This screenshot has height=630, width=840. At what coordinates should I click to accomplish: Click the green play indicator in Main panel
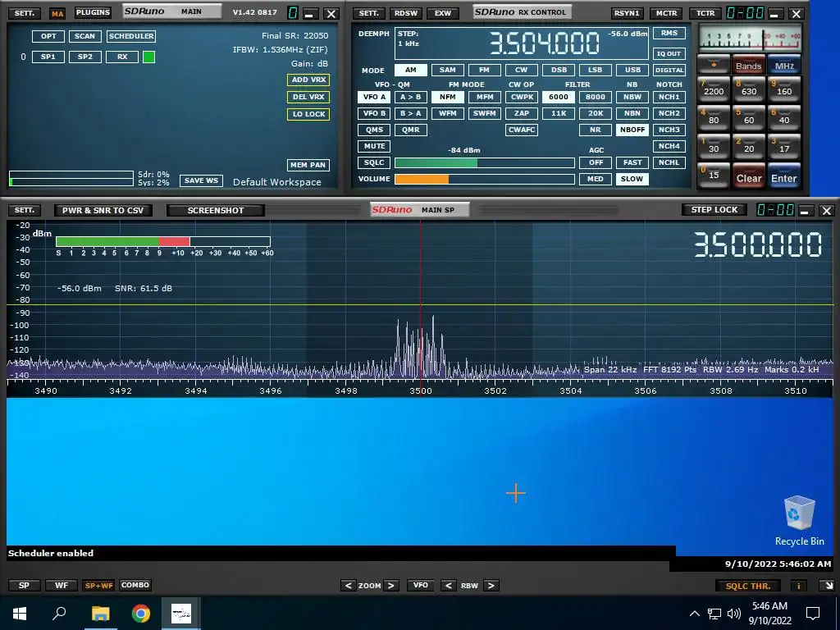pyautogui.click(x=149, y=57)
